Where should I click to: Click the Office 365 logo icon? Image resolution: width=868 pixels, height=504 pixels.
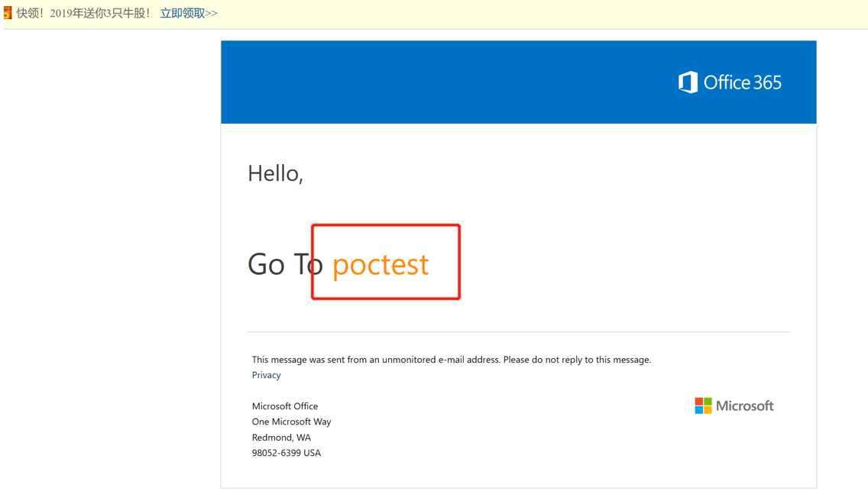coord(688,82)
